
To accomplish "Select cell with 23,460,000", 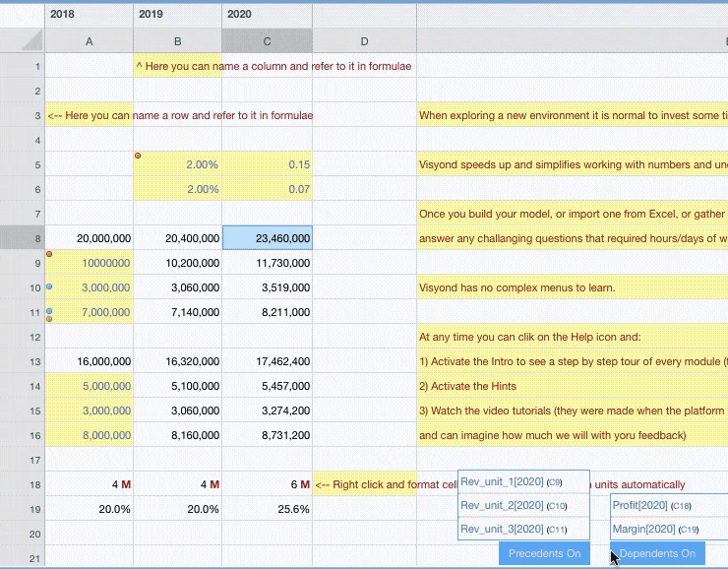I will (x=268, y=238).
